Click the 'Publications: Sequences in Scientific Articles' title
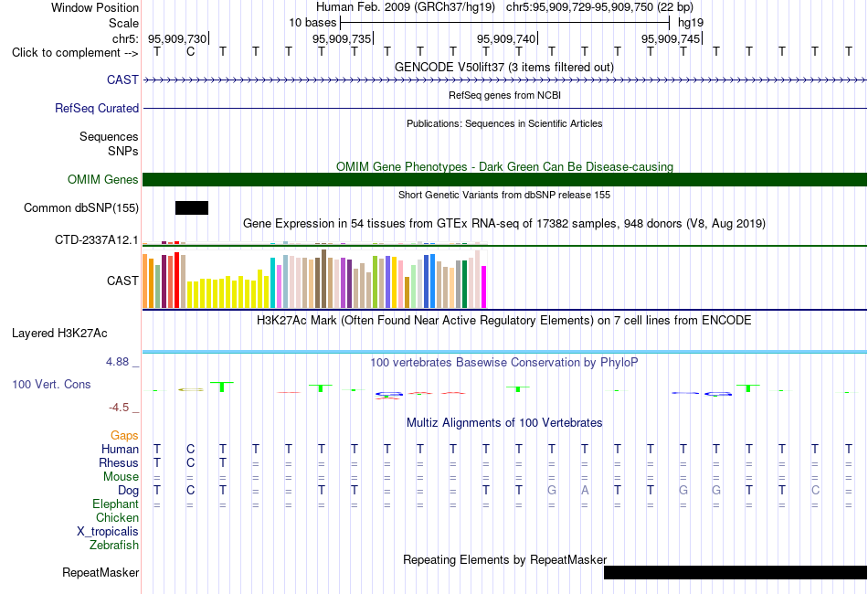 point(504,123)
